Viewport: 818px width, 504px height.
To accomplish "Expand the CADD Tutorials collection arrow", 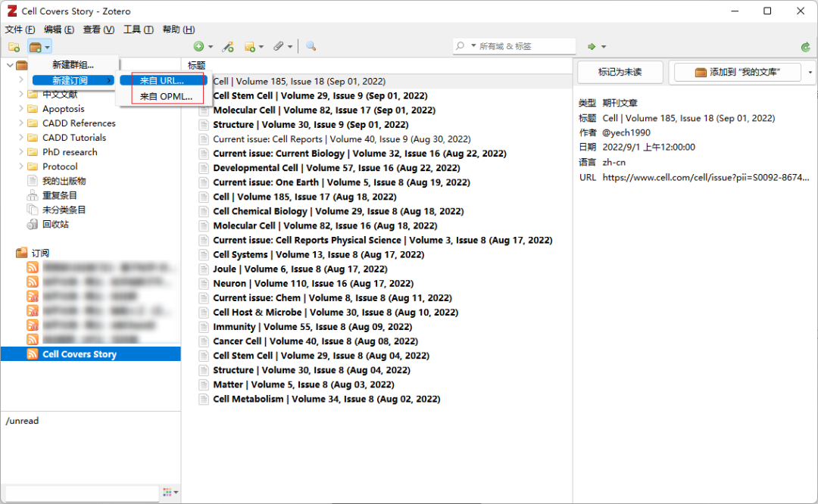I will (21, 138).
